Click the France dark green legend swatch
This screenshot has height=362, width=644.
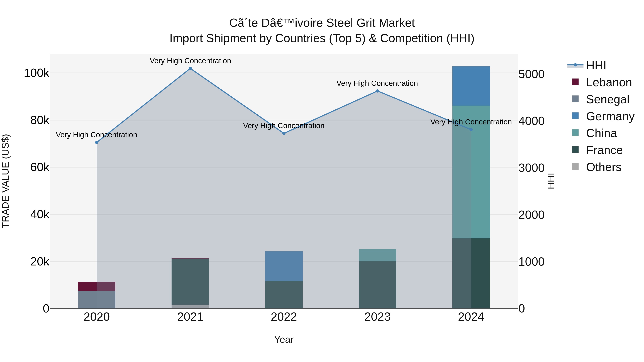click(x=575, y=150)
